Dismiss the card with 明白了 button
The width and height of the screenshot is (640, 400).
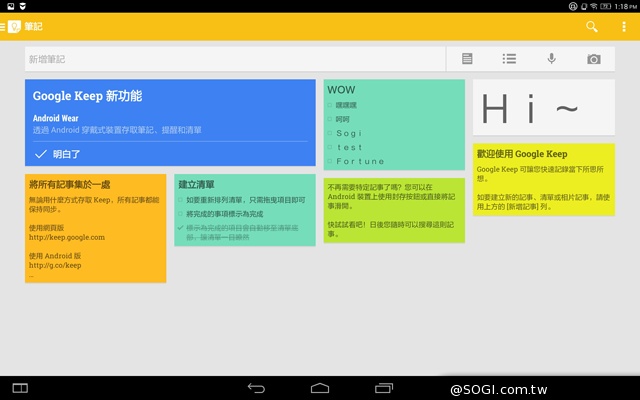coord(58,154)
